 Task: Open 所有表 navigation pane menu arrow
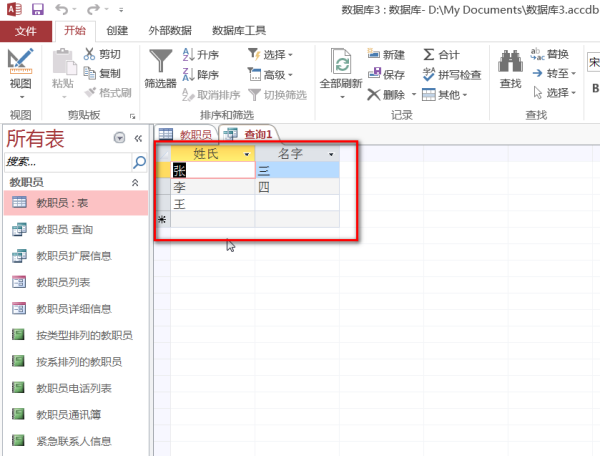[x=119, y=138]
